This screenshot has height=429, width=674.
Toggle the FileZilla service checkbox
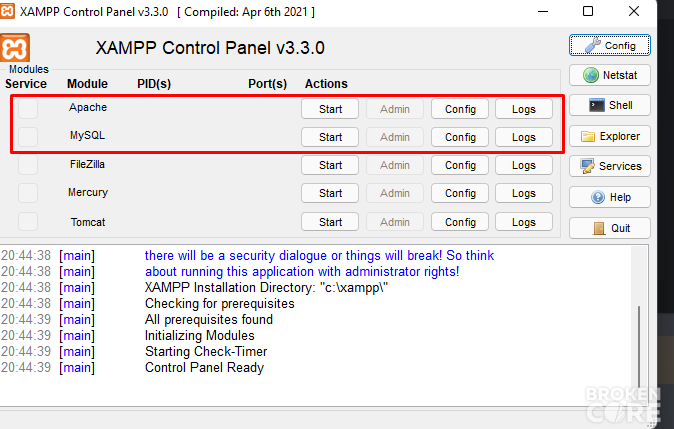[28, 165]
